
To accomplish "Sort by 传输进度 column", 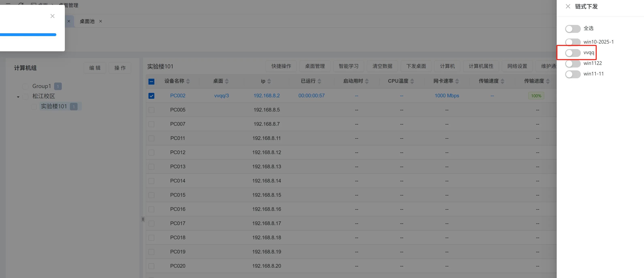I will point(548,81).
